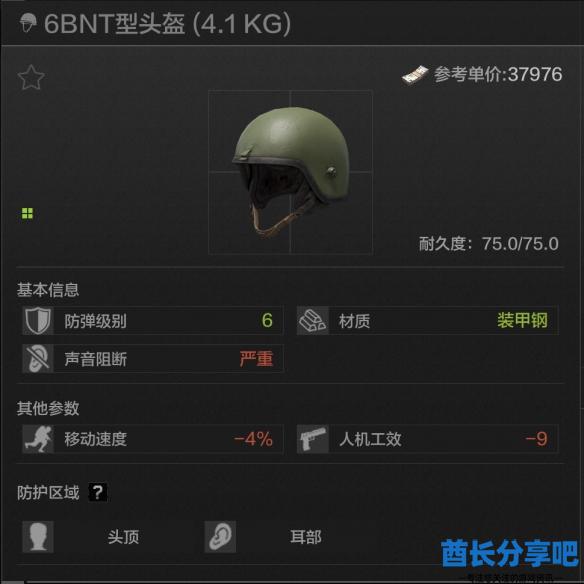Select the ear protection area icon
This screenshot has width=584, height=584.
[x=220, y=537]
